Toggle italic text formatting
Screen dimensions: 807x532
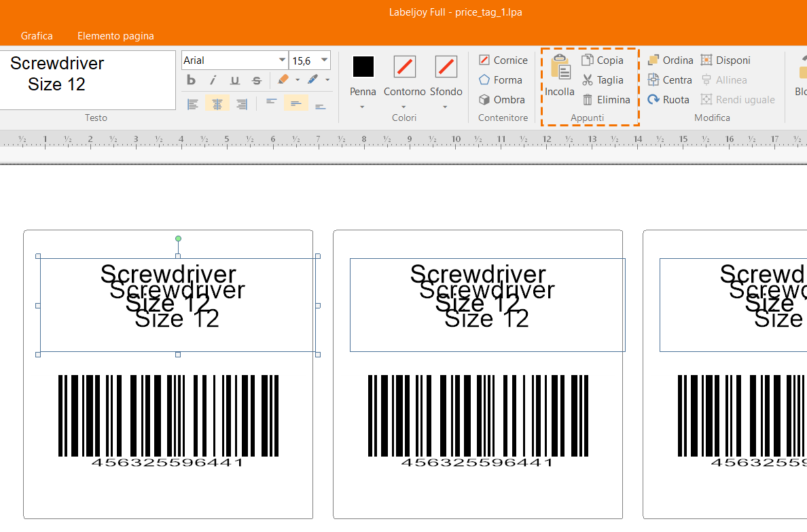point(213,79)
